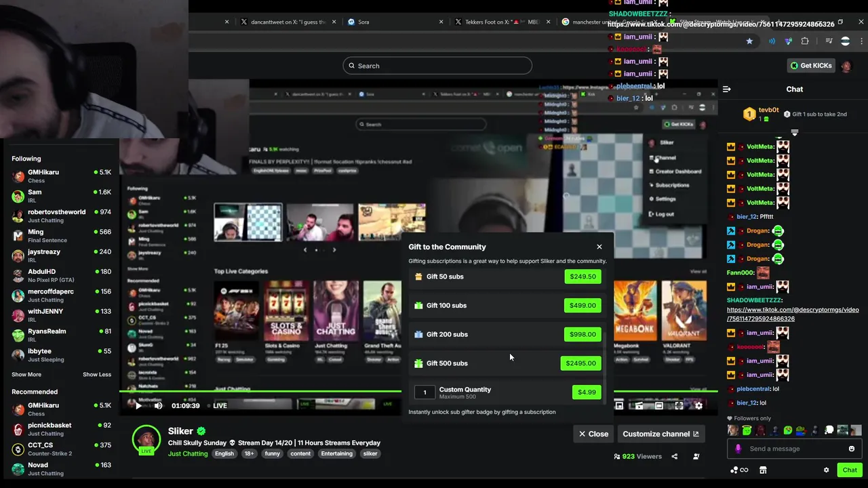Select the Entertaining tag
Viewport: 868px width, 488px height.
(337, 454)
